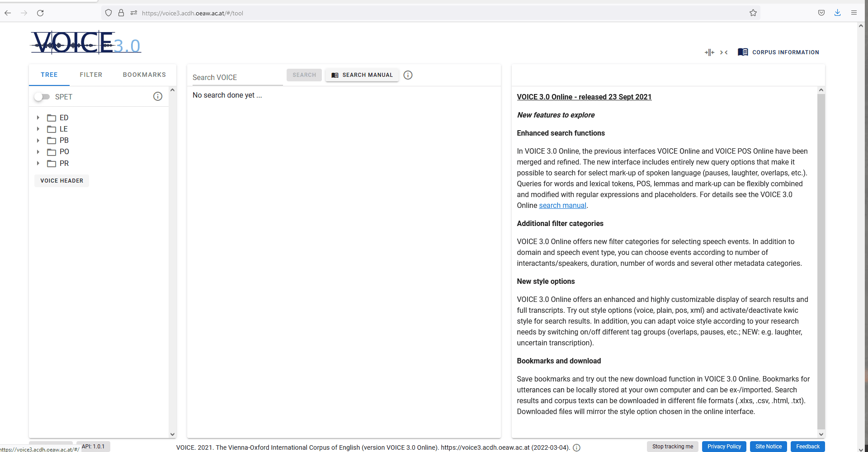Toggle the SPET switch

pyautogui.click(x=42, y=97)
